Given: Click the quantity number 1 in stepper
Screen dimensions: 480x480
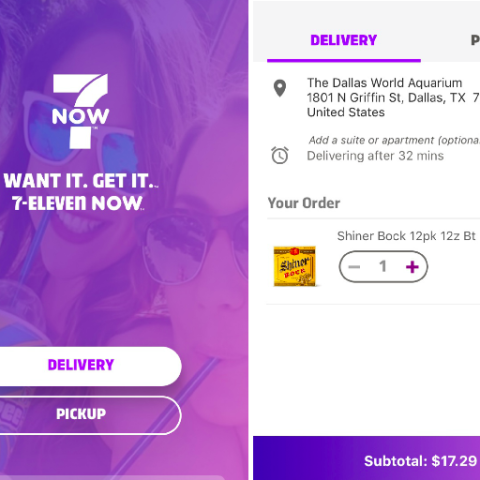Looking at the screenshot, I should coord(383,266).
